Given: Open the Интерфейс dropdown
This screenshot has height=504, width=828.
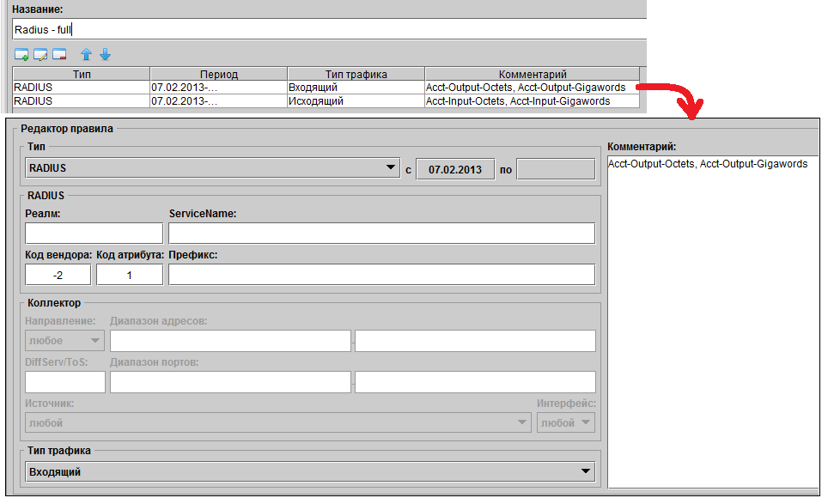Looking at the screenshot, I should click(566, 422).
